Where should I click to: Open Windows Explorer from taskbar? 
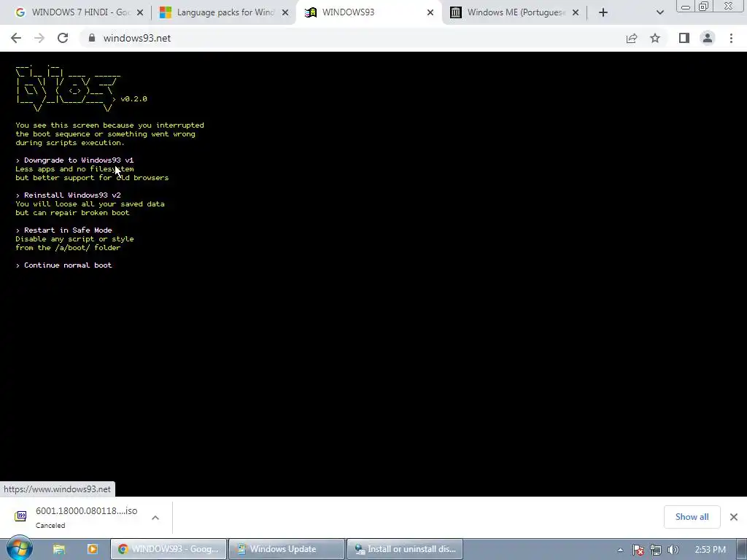point(59,549)
